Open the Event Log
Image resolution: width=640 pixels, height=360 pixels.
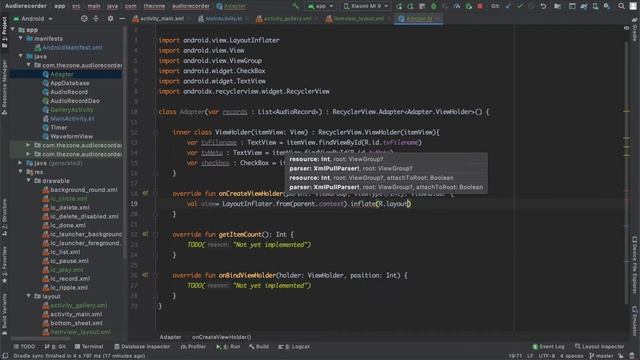pyautogui.click(x=549, y=347)
